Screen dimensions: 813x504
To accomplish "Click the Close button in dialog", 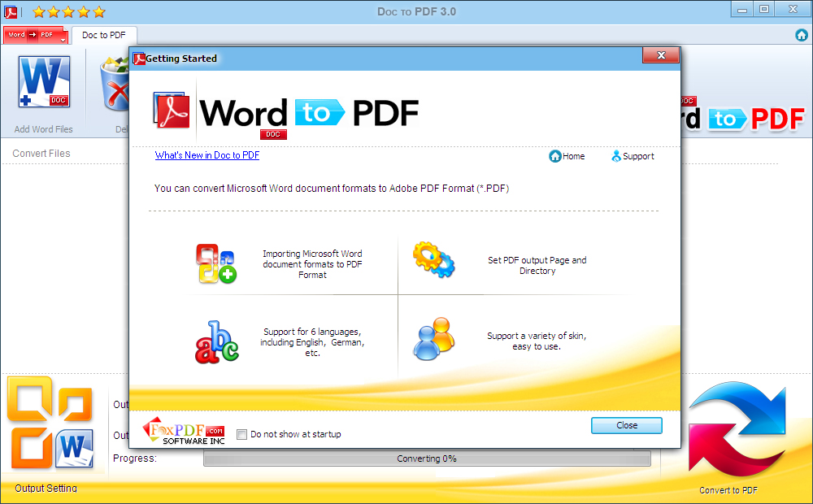I will click(x=626, y=425).
